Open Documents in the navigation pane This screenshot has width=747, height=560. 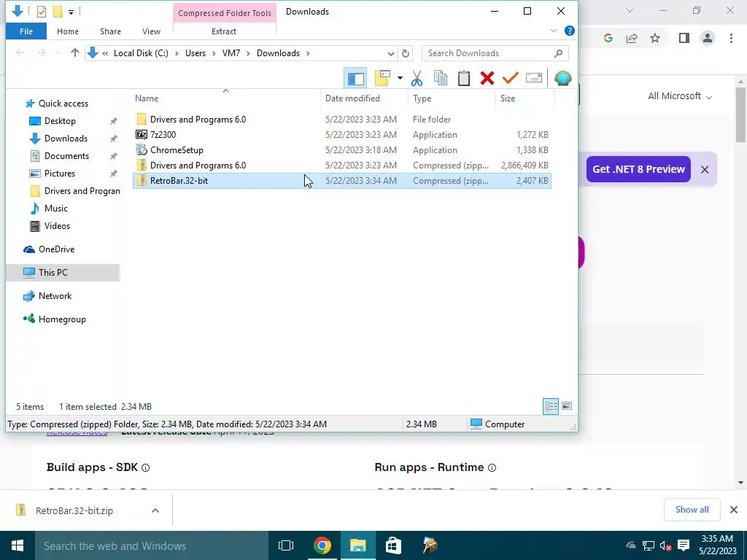pos(66,156)
